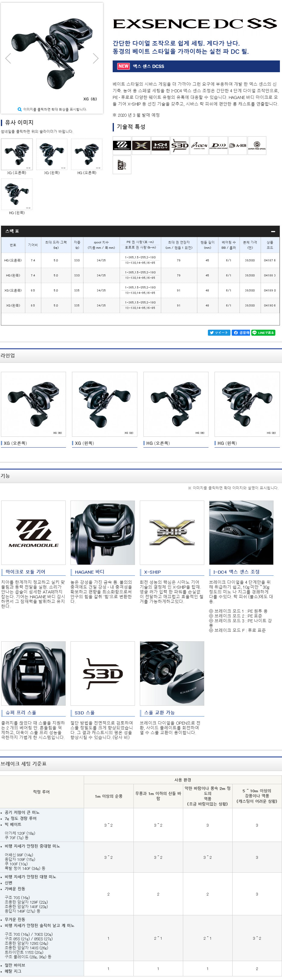Click the X-SHIP feature heading
Viewport: 282px width, 980px height.
point(152,572)
